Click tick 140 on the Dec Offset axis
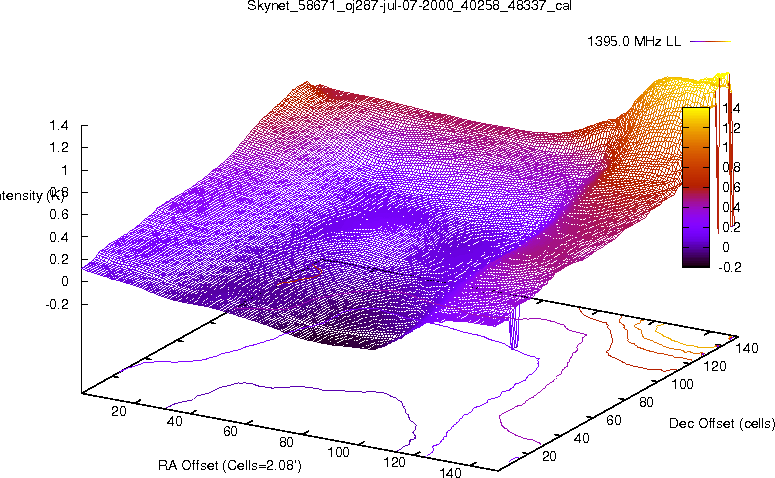Viewport: 775px width, 478px height. pyautogui.click(x=747, y=348)
